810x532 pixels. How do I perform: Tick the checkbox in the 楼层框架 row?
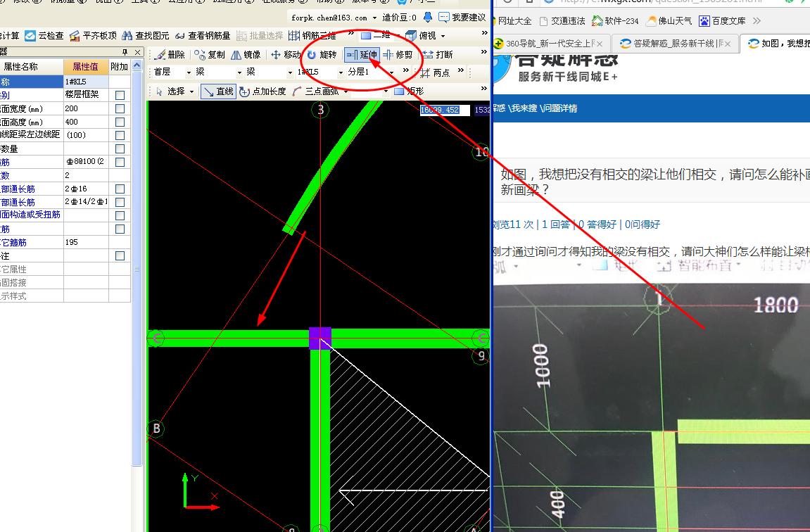(120, 95)
